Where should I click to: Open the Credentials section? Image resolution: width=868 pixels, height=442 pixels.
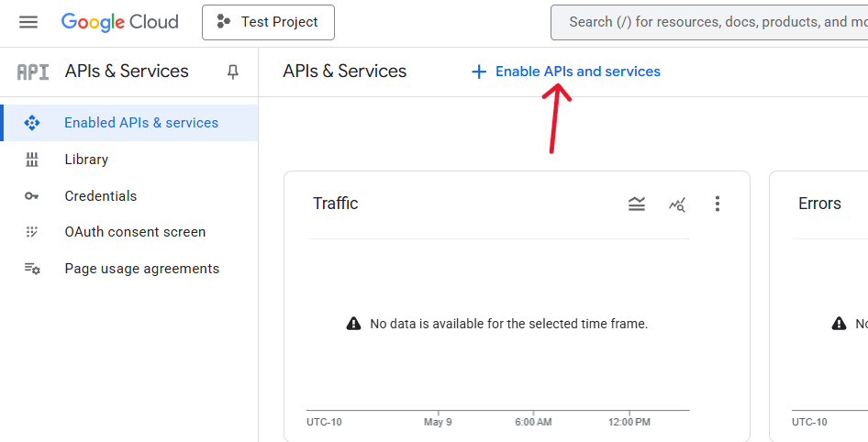point(100,196)
